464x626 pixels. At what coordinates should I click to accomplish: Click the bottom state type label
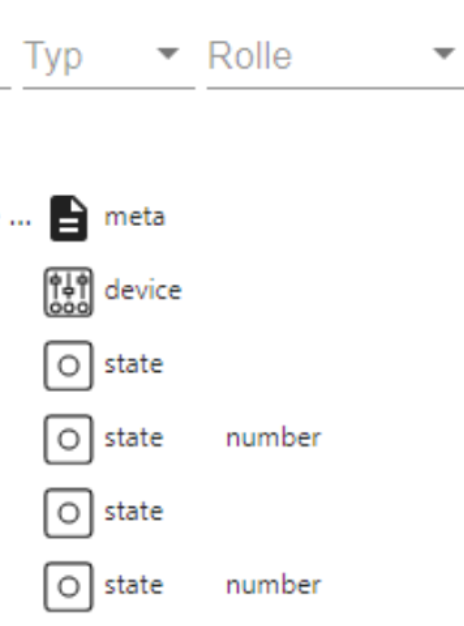(134, 585)
